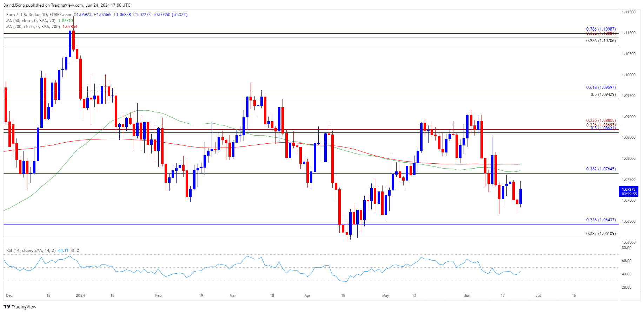The image size is (644, 313).
Task: Click the Apr date axis label
Action: [x=307, y=295]
